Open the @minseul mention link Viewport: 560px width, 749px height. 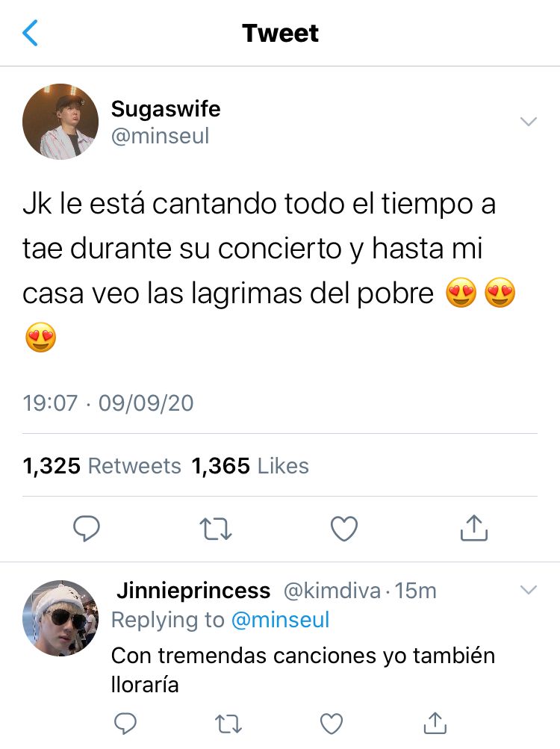tap(281, 620)
